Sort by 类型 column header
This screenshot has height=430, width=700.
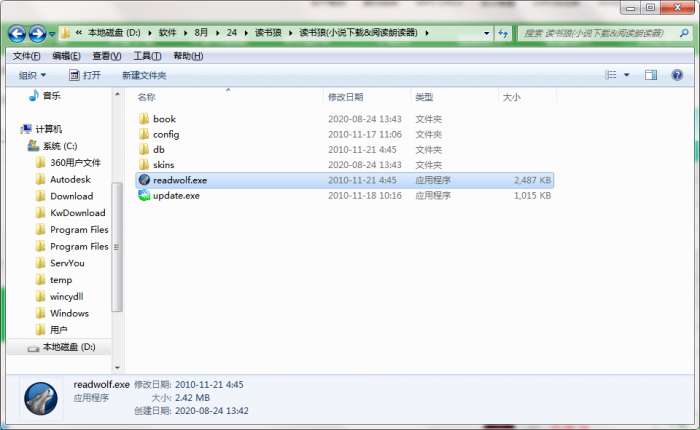point(424,97)
